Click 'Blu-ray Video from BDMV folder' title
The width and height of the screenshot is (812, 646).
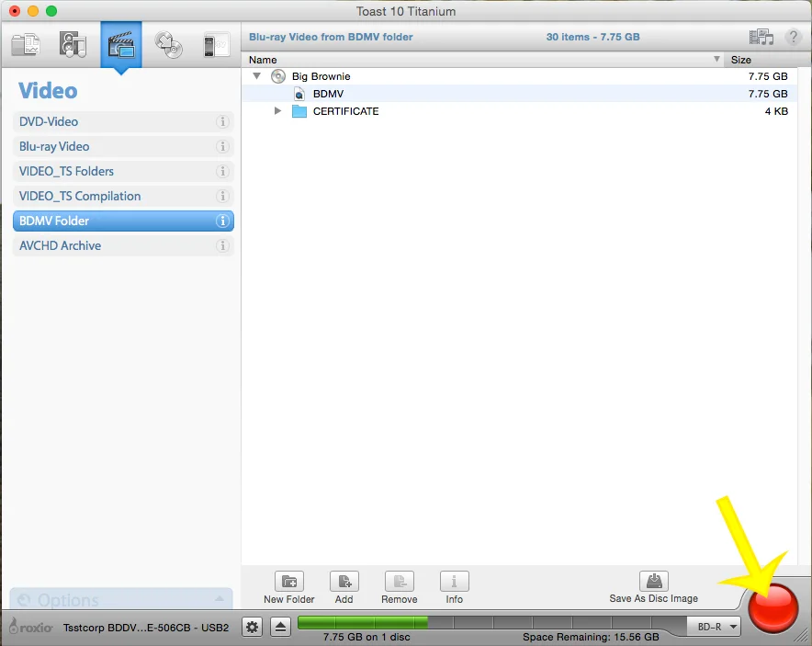click(331, 37)
